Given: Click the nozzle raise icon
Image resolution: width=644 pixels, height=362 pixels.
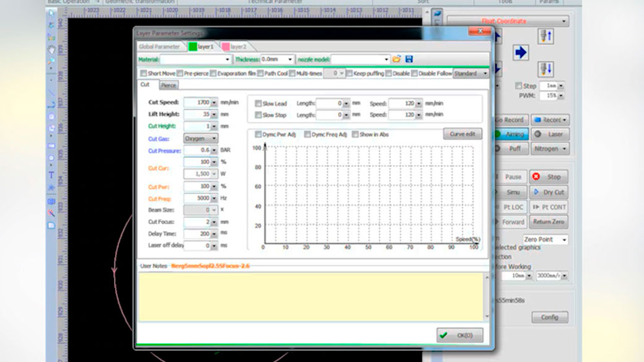Looking at the screenshot, I should point(545,37).
